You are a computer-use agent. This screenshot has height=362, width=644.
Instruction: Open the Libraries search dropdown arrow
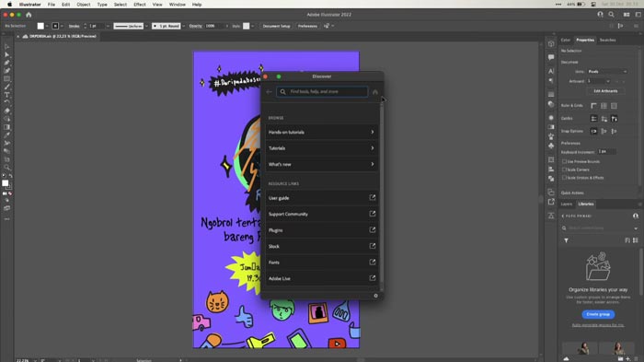coord(636,228)
